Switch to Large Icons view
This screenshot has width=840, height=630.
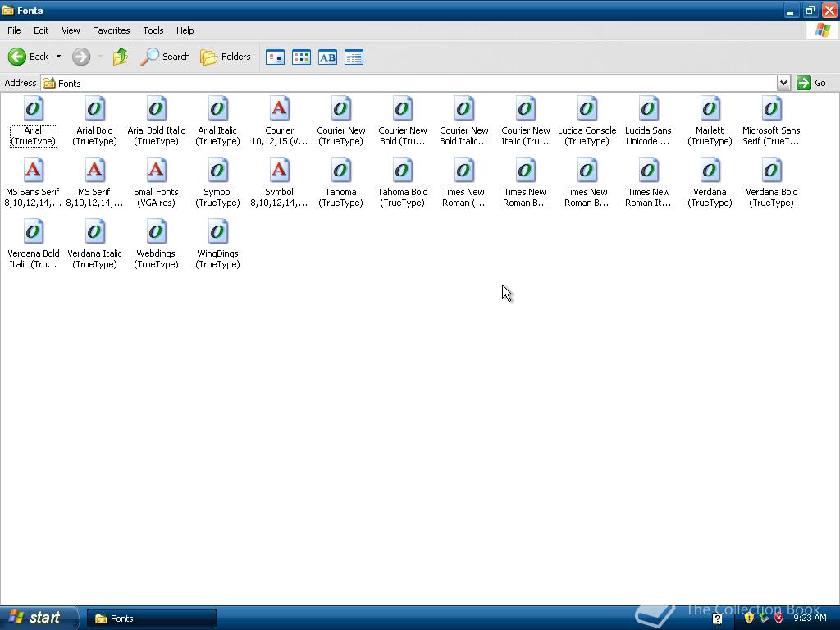click(275, 57)
